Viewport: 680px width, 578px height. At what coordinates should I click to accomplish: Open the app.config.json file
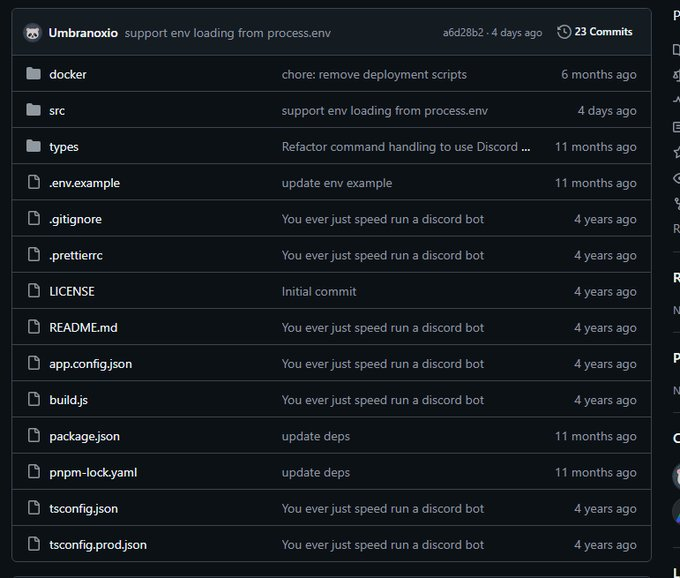(x=91, y=364)
